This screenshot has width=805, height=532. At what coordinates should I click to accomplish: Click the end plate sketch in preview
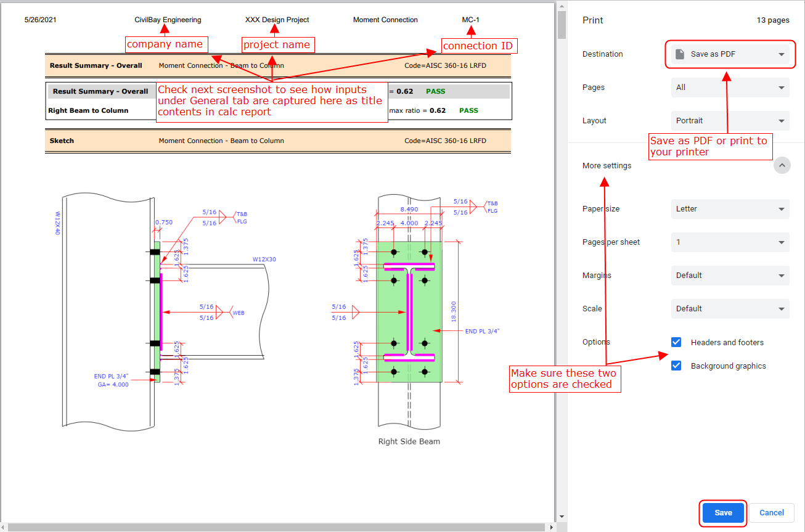coord(409,311)
